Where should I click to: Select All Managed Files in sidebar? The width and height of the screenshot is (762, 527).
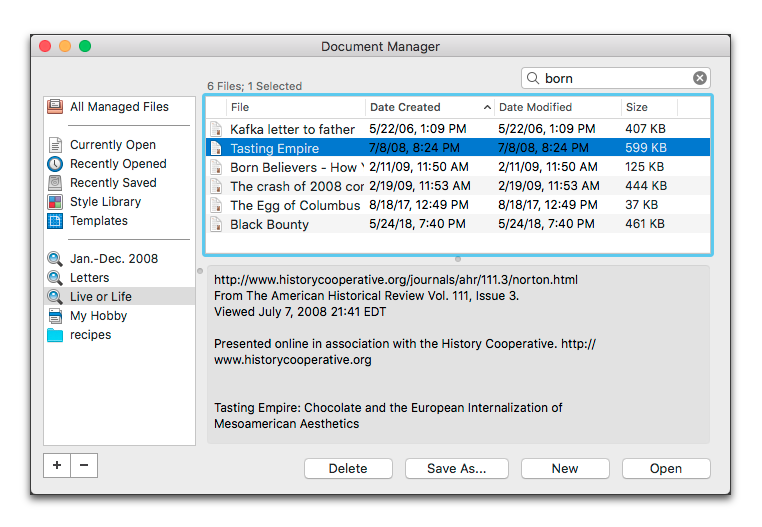[119, 106]
